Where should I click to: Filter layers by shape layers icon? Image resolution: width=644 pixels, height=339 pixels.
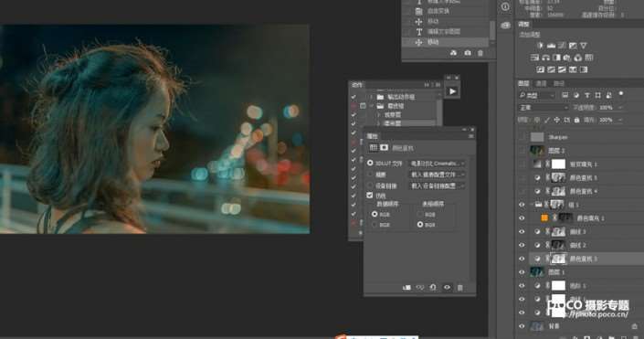[x=597, y=95]
